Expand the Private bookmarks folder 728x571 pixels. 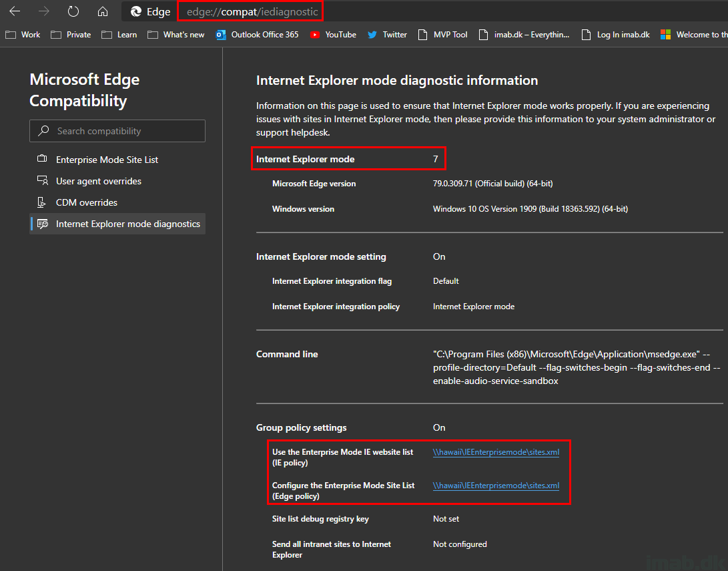[71, 35]
